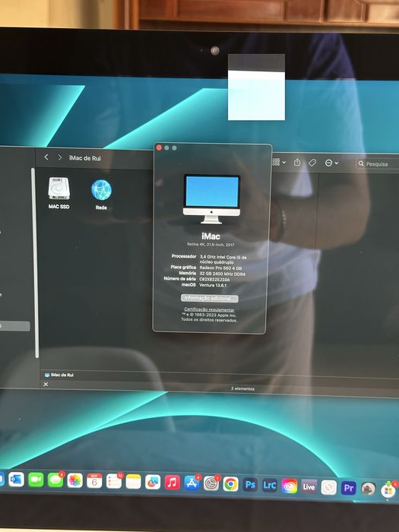Open Calendar from the Dock
This screenshot has width=399, height=532.
click(94, 481)
